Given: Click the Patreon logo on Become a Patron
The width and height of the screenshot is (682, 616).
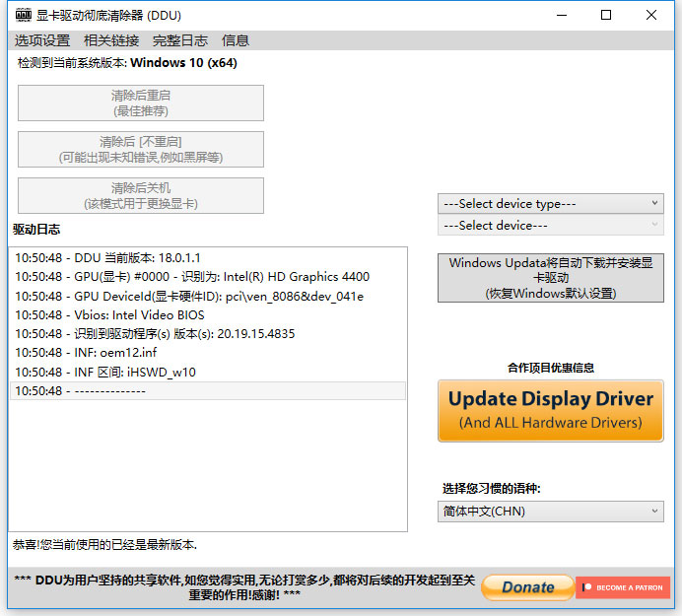Looking at the screenshot, I should point(586,587).
